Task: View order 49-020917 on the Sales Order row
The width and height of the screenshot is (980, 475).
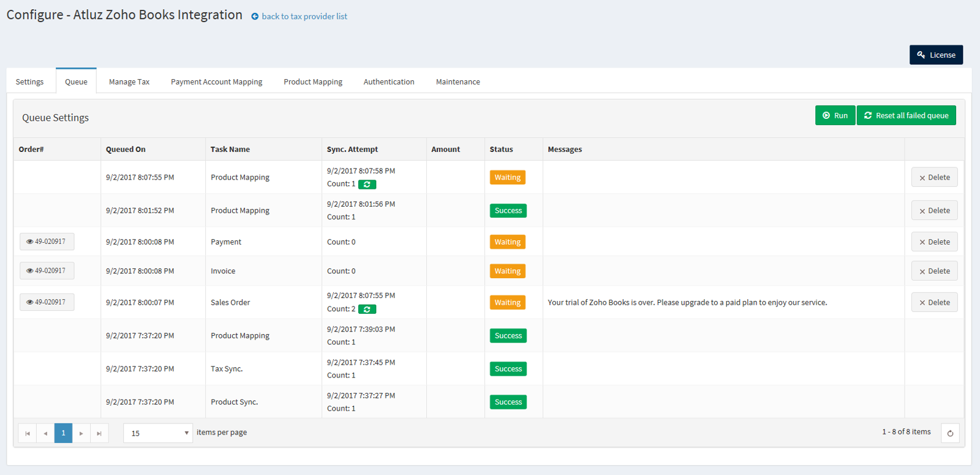Action: (47, 302)
